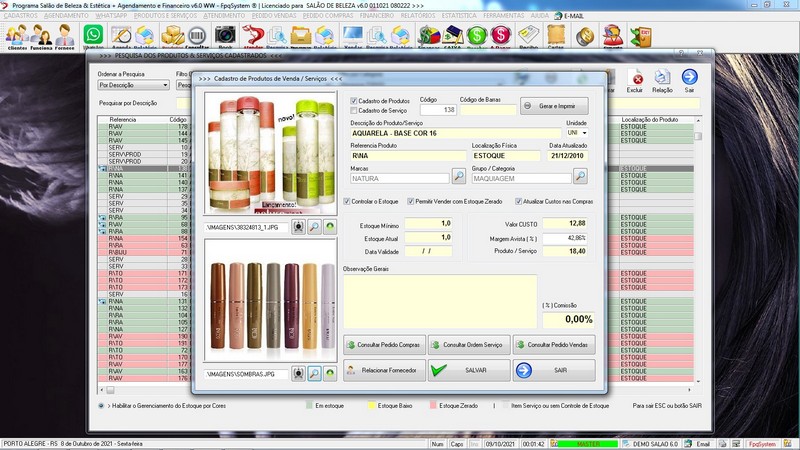Open the Recibo toolbar icon
Image resolution: width=800 pixels, height=450 pixels.
coord(529,36)
